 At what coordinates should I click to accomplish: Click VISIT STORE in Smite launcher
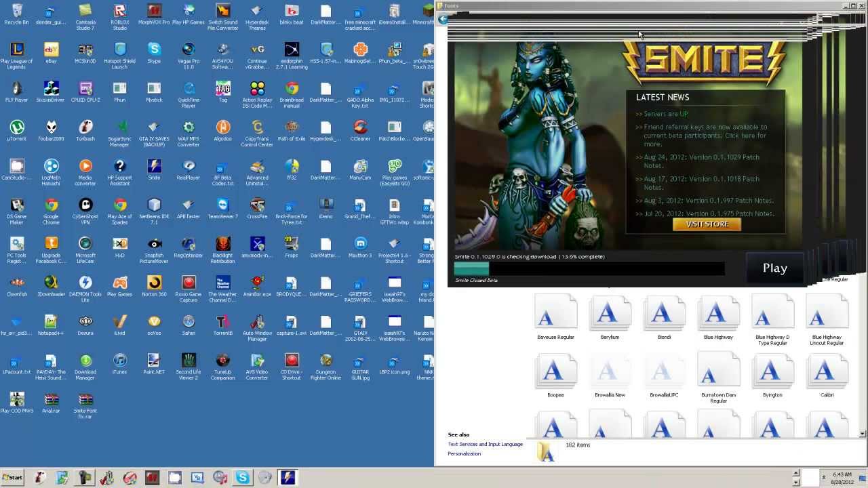[x=707, y=224]
